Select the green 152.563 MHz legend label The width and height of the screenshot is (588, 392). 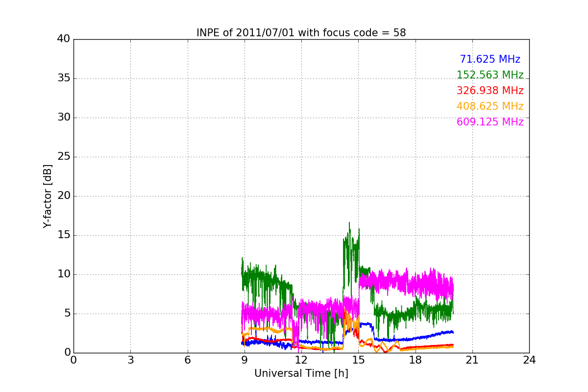[490, 75]
